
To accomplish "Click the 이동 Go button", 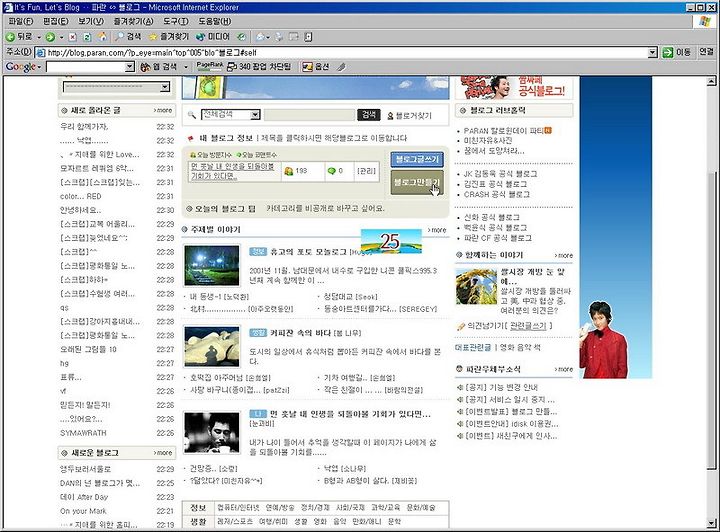I will [x=677, y=52].
